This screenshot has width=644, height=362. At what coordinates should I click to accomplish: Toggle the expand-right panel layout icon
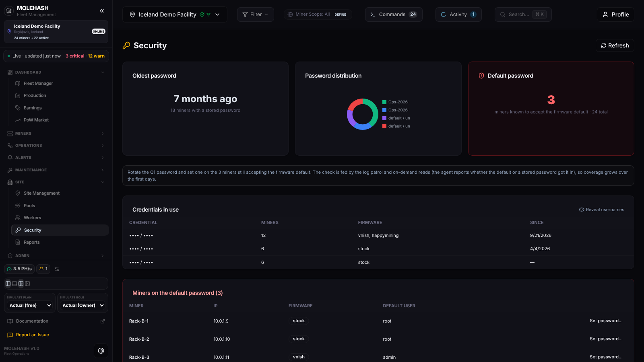(x=21, y=284)
